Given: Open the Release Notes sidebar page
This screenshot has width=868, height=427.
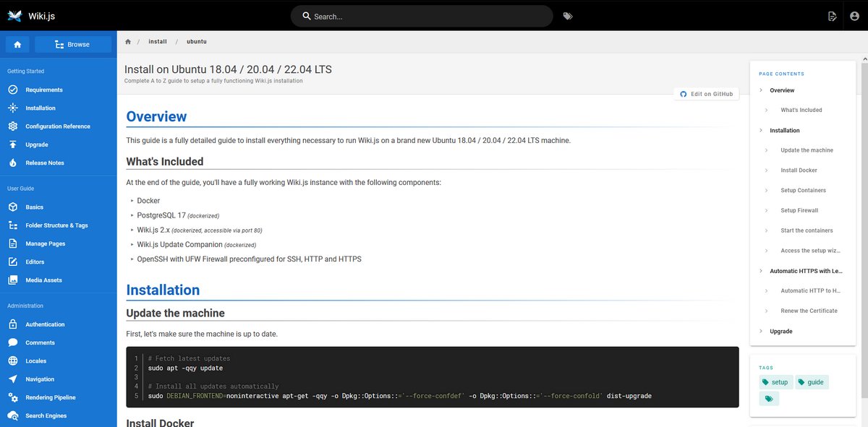Looking at the screenshot, I should click(58, 163).
